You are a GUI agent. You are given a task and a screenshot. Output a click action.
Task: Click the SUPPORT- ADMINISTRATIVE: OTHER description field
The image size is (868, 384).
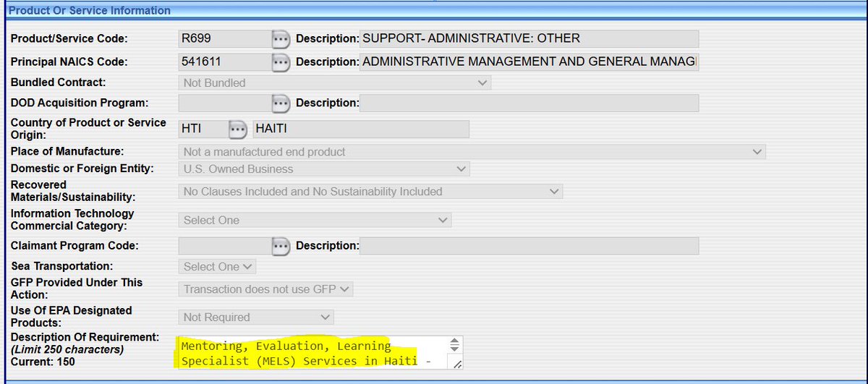(529, 39)
